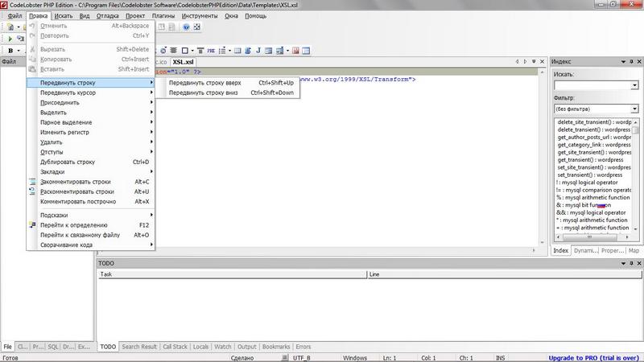644x362 pixels.
Task: Click the pin icon in TODO panel
Action: coord(631,263)
